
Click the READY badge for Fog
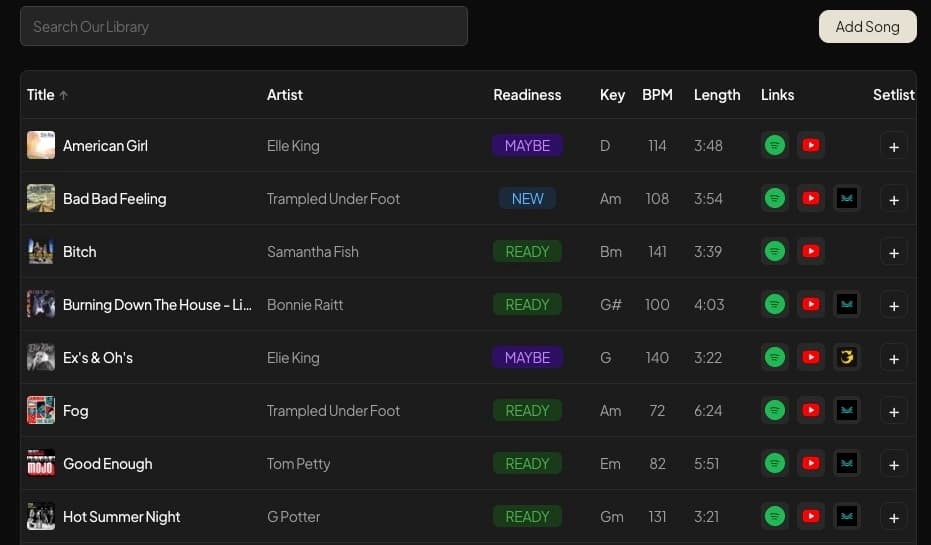[x=527, y=410]
